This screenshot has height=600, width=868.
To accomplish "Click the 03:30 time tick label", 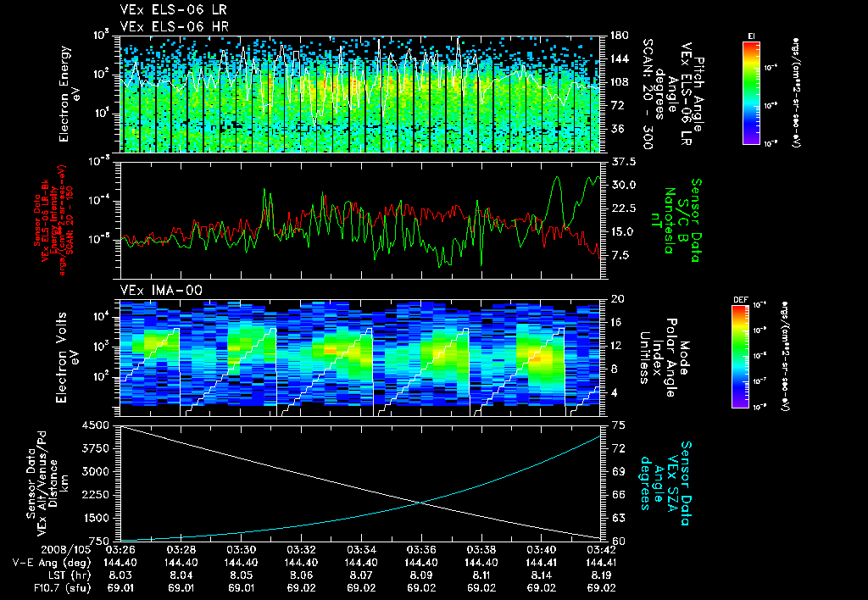I will click(x=242, y=551).
